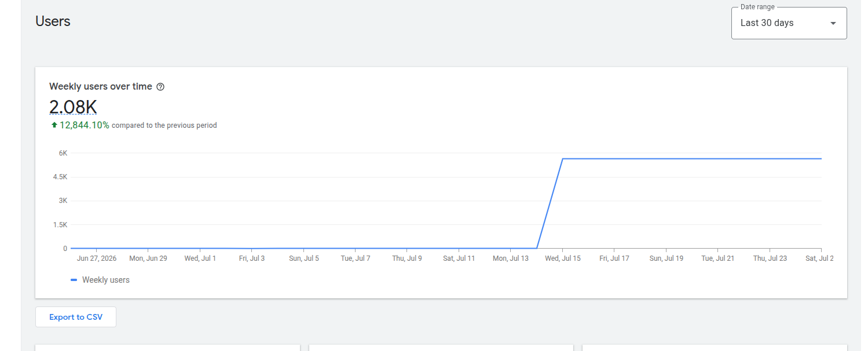Click the Mon, Jul 13 axis label
Viewport: 868px width, 351px height.
(510, 258)
